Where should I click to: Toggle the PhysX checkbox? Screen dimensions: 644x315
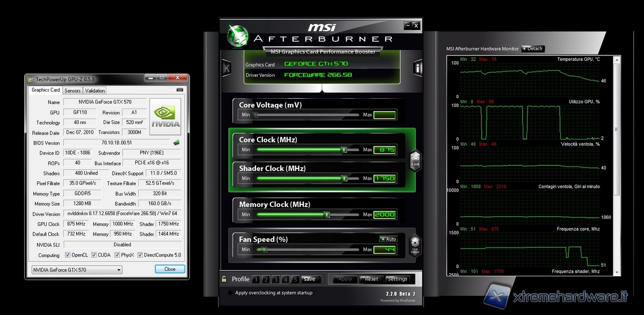coord(116,255)
